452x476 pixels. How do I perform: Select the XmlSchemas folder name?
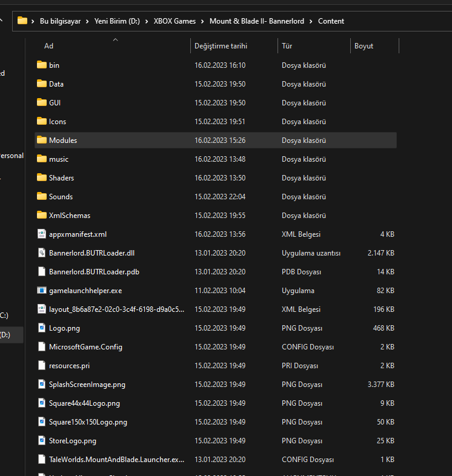pyautogui.click(x=70, y=215)
